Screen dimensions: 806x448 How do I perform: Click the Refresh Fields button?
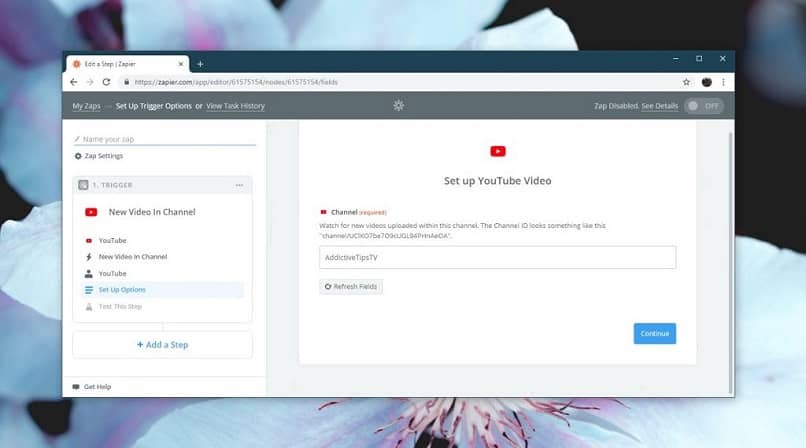coord(351,287)
